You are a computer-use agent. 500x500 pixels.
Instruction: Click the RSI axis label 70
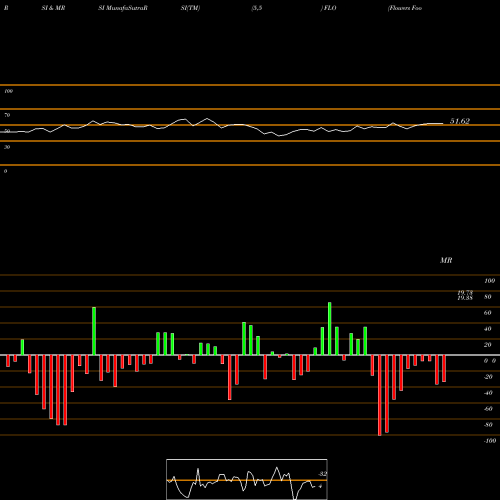coord(7,115)
